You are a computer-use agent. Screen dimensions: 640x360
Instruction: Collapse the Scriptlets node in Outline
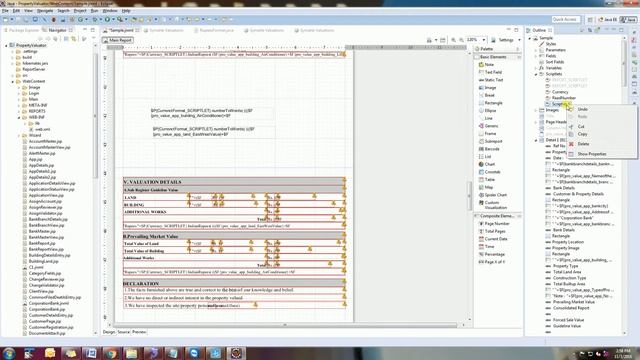point(536,74)
